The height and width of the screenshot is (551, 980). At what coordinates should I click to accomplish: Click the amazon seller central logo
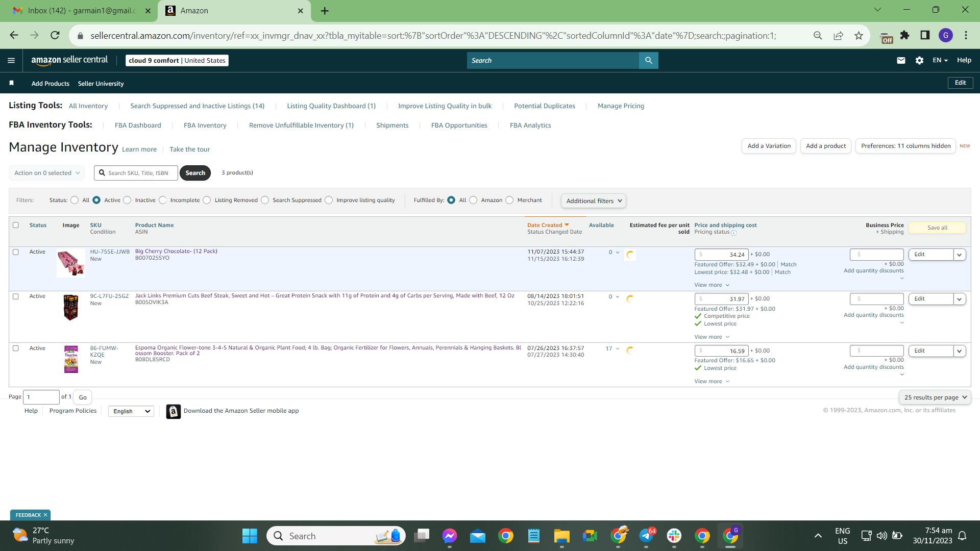(x=69, y=60)
